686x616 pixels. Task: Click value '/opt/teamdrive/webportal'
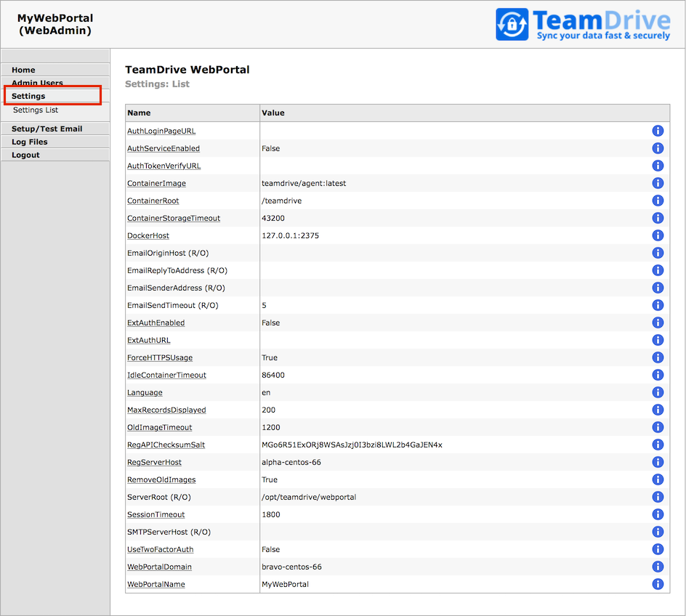pyautogui.click(x=309, y=498)
